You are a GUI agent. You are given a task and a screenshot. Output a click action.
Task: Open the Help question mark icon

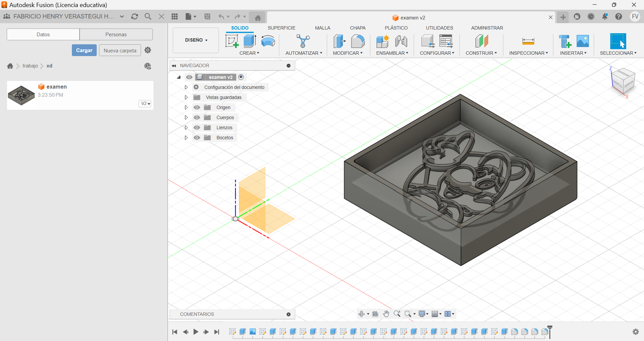[x=619, y=16]
